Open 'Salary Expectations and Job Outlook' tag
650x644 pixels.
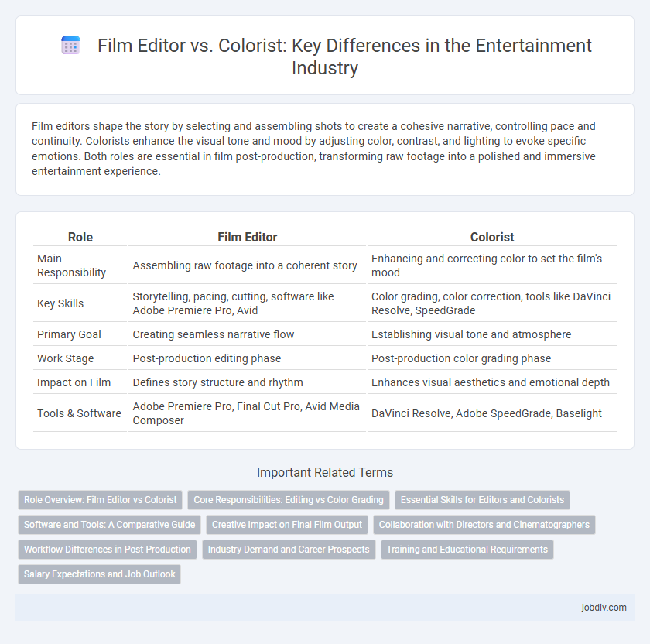point(100,574)
